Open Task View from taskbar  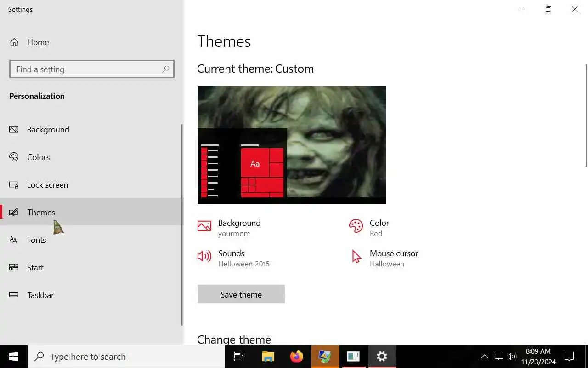click(x=239, y=356)
